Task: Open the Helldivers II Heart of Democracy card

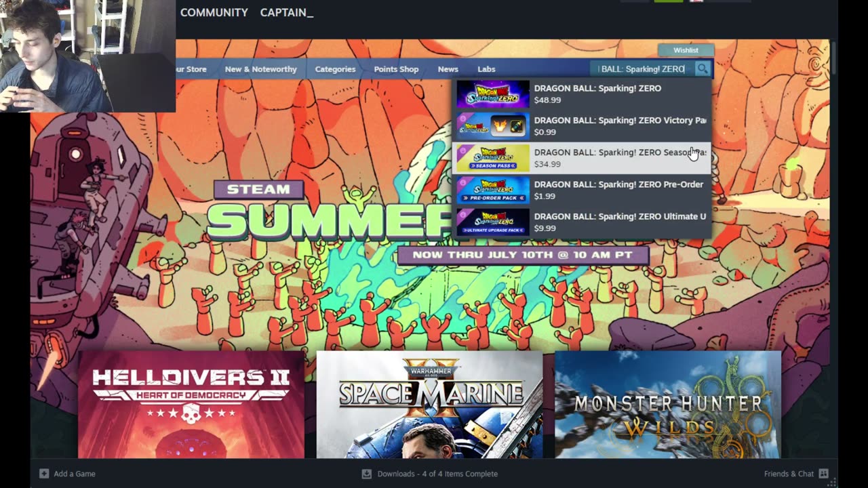Action: [x=191, y=405]
